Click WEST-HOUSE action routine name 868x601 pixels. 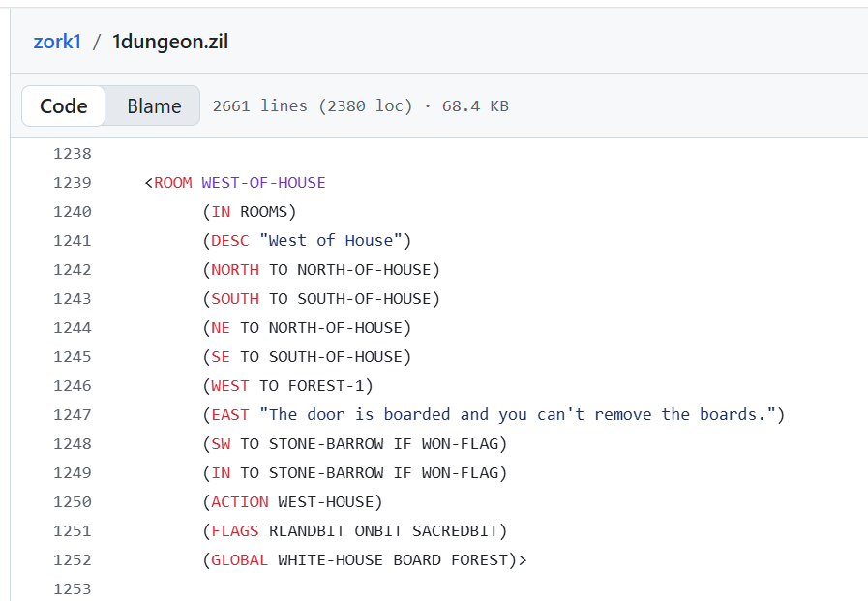[x=326, y=502]
